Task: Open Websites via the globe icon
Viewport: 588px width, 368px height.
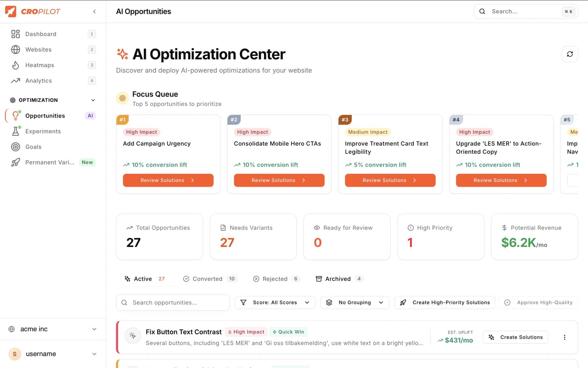Action: 15,49
